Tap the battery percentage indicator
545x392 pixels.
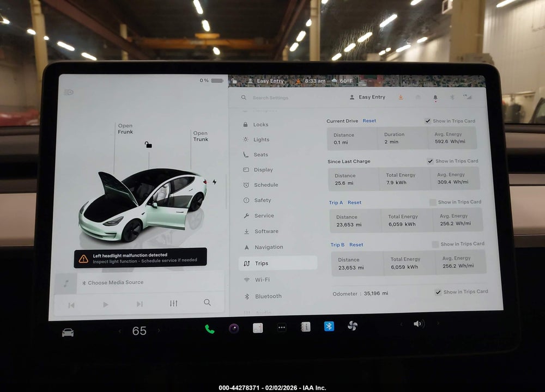(x=211, y=81)
